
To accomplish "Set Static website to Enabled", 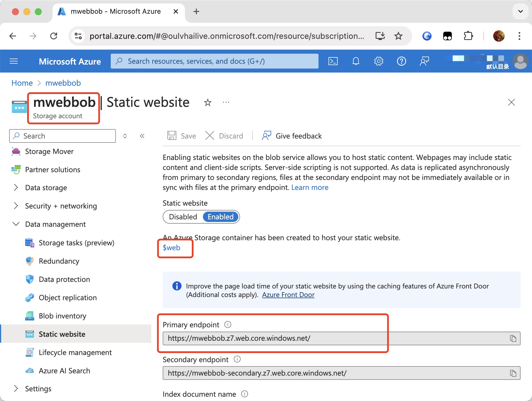I will [x=220, y=217].
